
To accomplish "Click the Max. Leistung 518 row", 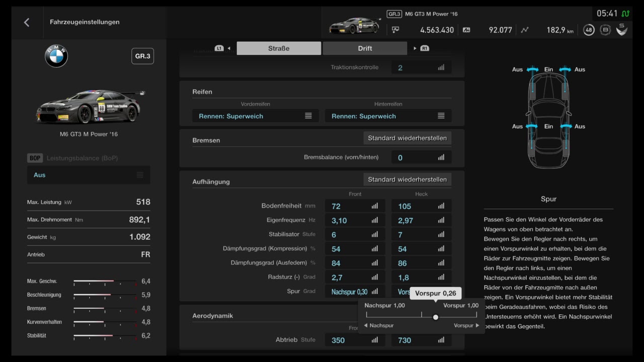I will click(x=89, y=202).
